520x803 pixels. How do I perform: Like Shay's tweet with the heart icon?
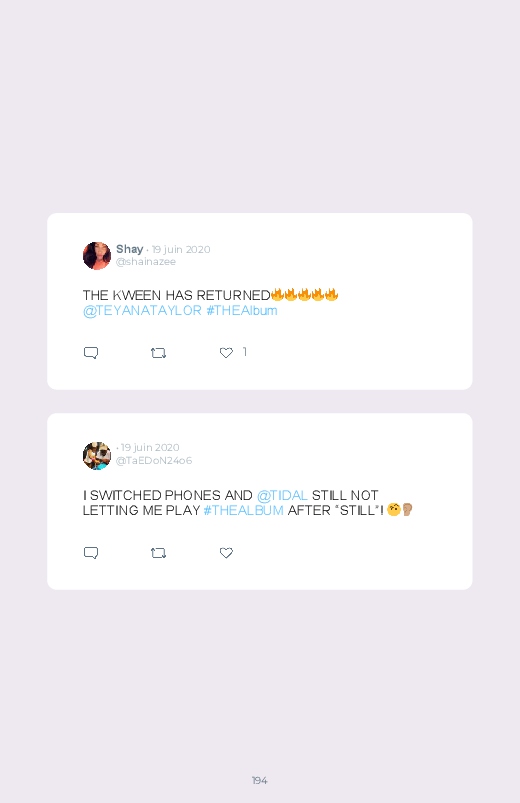pos(226,352)
